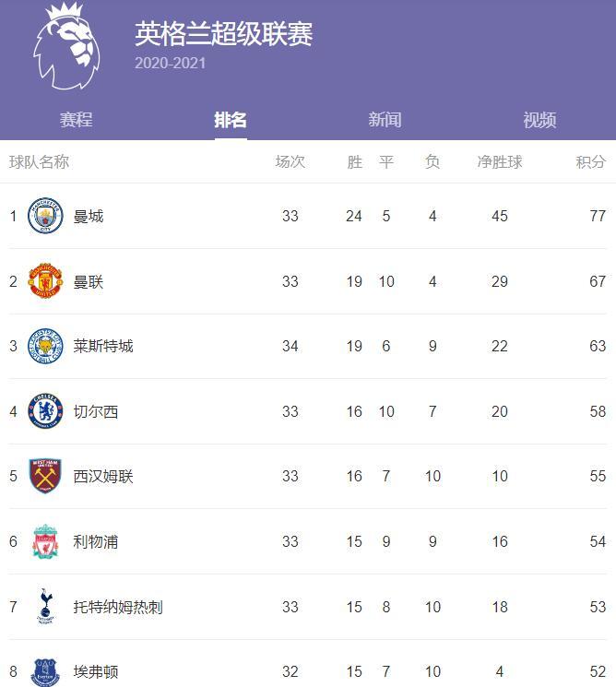Go to the 视频 tab
This screenshot has height=687, width=616.
pos(539,120)
